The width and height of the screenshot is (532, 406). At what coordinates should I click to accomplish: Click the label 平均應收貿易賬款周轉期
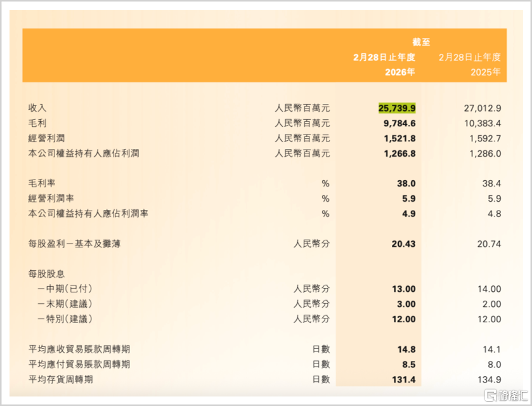[79, 350]
